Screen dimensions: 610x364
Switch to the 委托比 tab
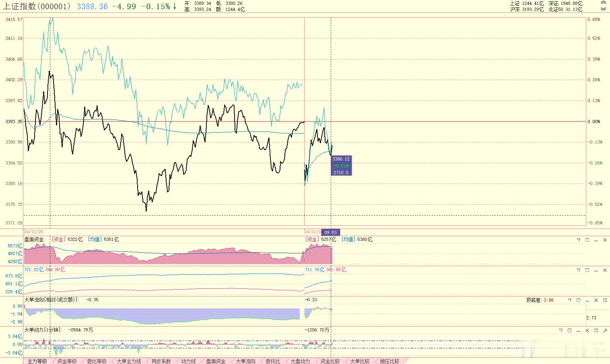tap(273, 361)
